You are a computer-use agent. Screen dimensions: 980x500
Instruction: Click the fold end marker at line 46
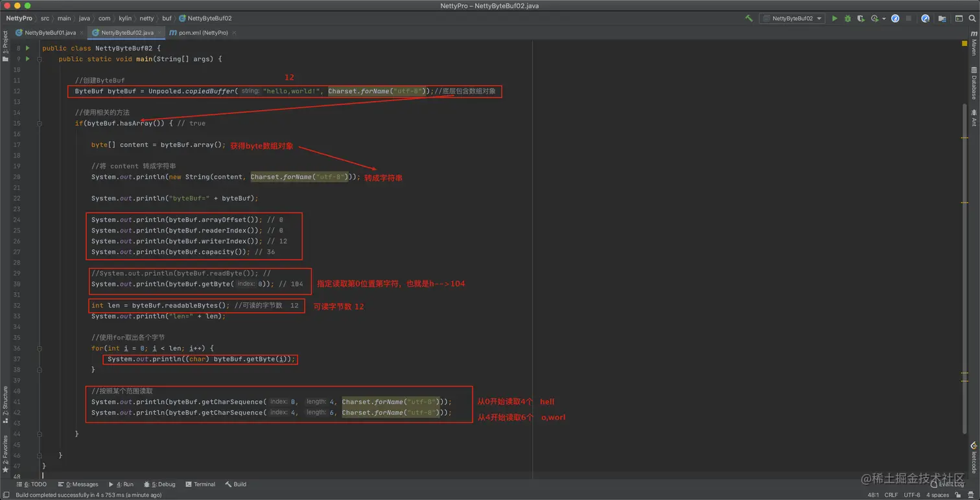pos(40,455)
